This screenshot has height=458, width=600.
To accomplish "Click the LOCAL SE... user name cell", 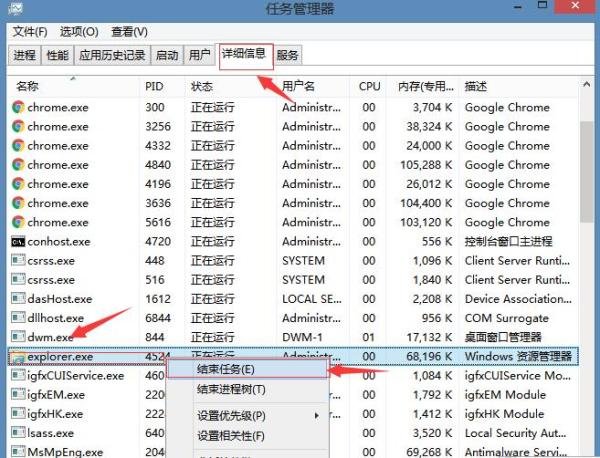I will 312,299.
